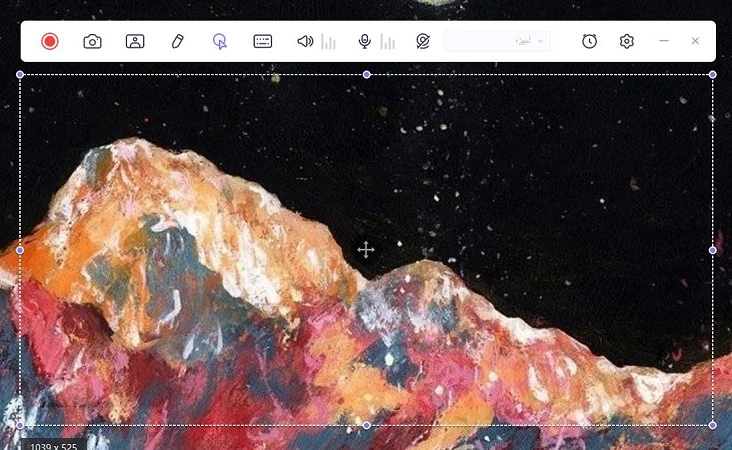Minimize the recorder toolbar

pos(664,41)
